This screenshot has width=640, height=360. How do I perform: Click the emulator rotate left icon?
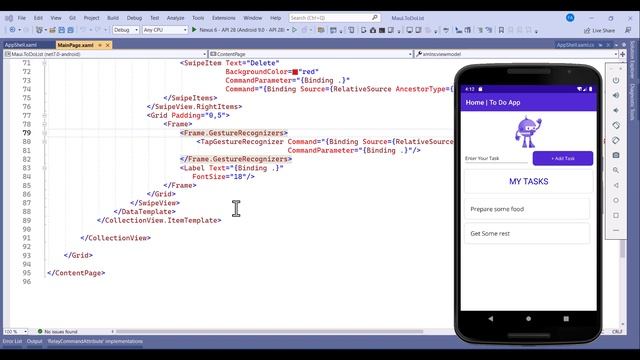click(x=616, y=125)
